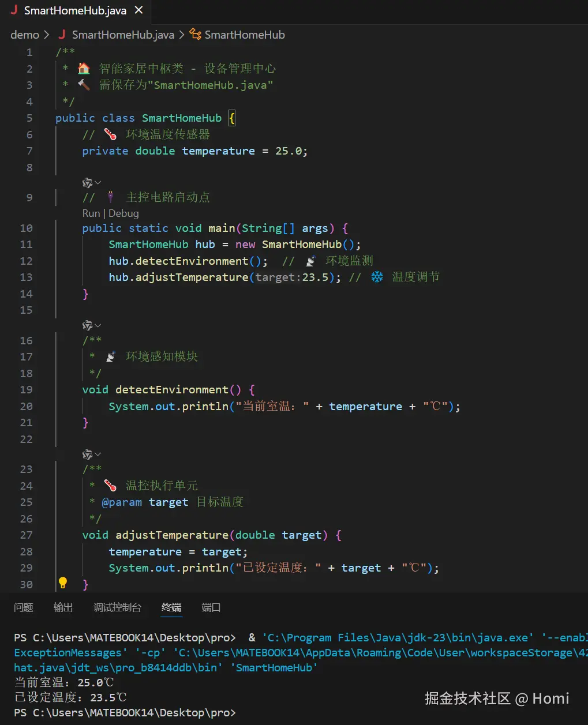Click the Java icon in breadcrumb path
Viewport: 588px width, 725px height.
62,35
